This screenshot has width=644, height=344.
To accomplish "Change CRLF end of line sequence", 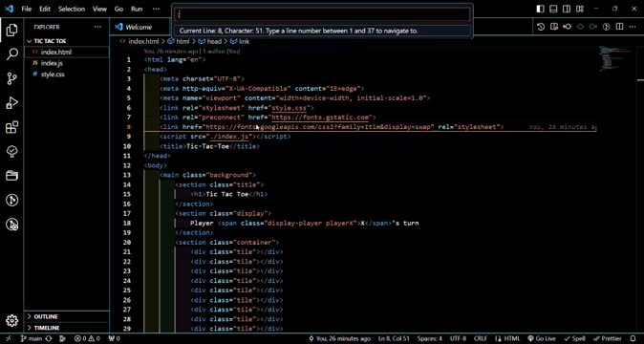I will tap(481, 338).
